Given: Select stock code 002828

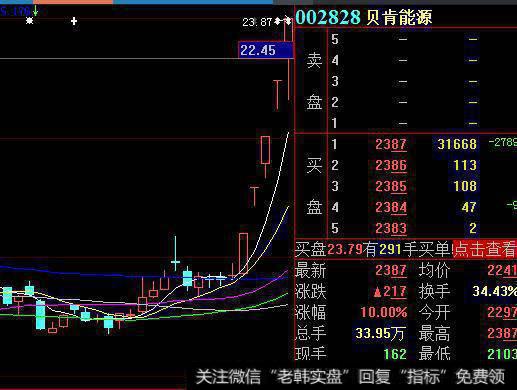Looking at the screenshot, I should [328, 17].
